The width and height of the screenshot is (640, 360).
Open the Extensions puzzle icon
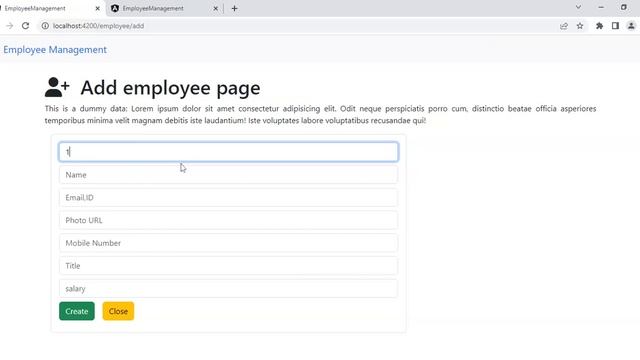[599, 26]
